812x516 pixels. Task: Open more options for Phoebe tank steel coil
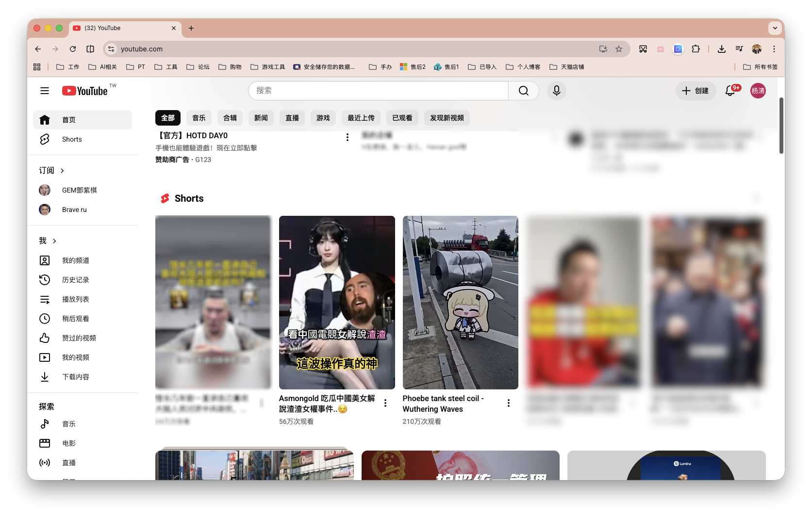[509, 403]
